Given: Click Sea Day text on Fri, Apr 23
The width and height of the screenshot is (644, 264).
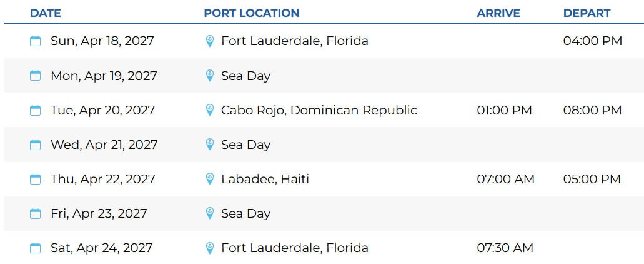Looking at the screenshot, I should coord(245,213).
